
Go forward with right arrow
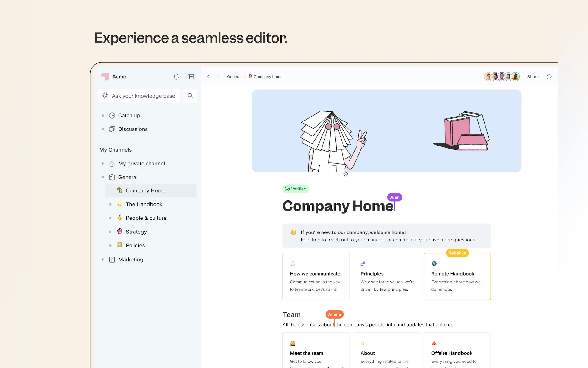[x=218, y=77]
